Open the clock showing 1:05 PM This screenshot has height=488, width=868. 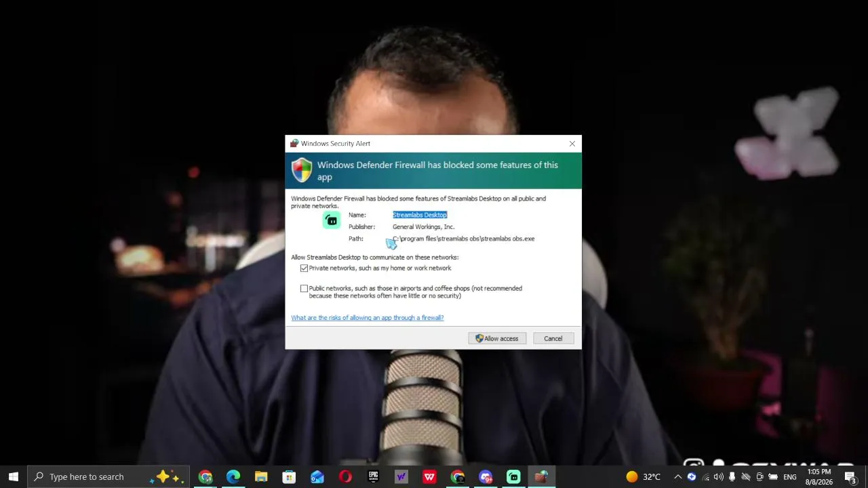point(818,476)
